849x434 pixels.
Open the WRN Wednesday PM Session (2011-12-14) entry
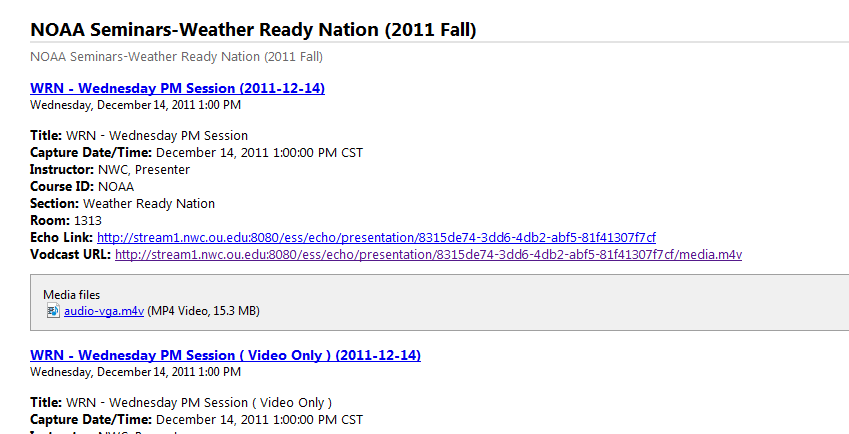[x=178, y=88]
